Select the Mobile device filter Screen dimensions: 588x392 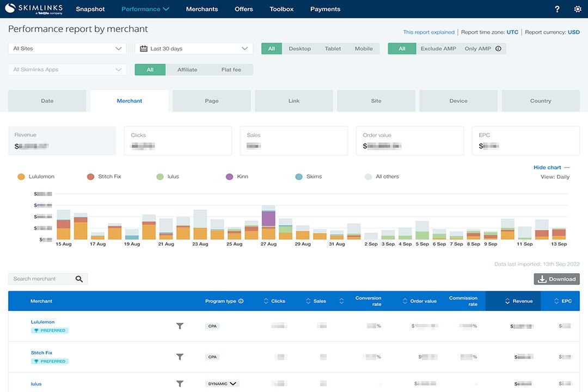pyautogui.click(x=364, y=48)
